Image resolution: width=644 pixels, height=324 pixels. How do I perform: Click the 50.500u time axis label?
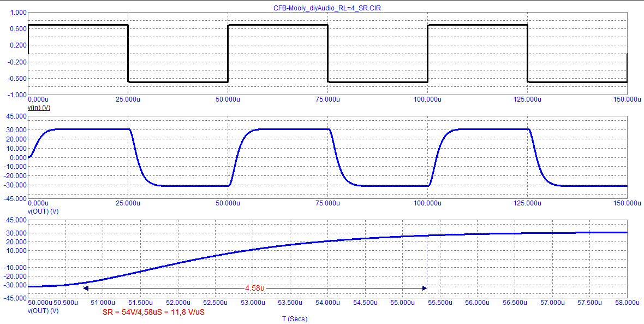coord(65,303)
